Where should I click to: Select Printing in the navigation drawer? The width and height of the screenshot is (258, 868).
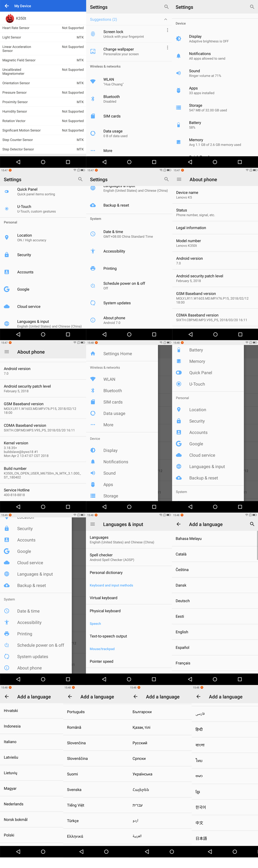36,634
